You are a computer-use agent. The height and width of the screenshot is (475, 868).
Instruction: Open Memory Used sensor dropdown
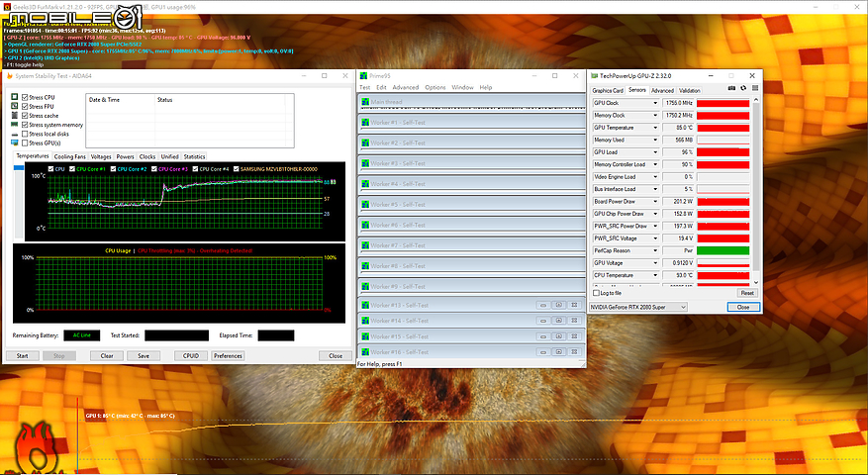point(655,141)
